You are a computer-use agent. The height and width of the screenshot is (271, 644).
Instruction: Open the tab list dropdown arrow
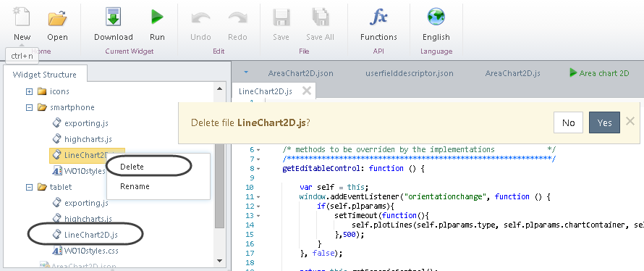coord(246,72)
